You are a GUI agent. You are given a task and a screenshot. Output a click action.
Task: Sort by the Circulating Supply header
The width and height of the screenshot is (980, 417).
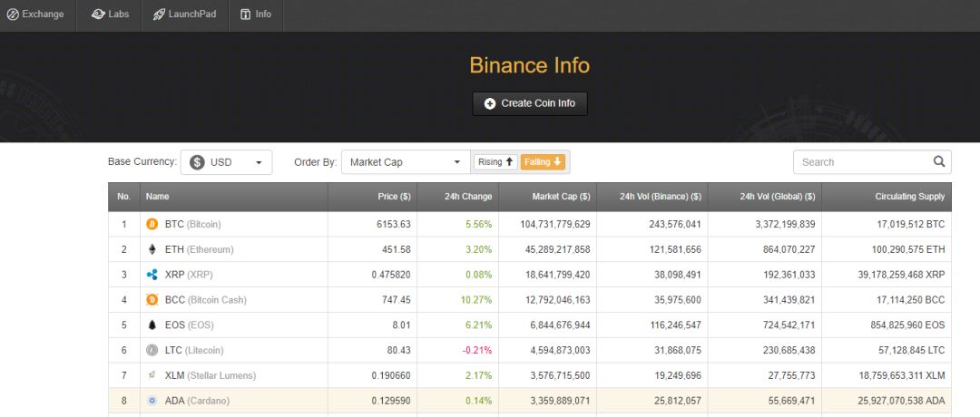pyautogui.click(x=887, y=197)
